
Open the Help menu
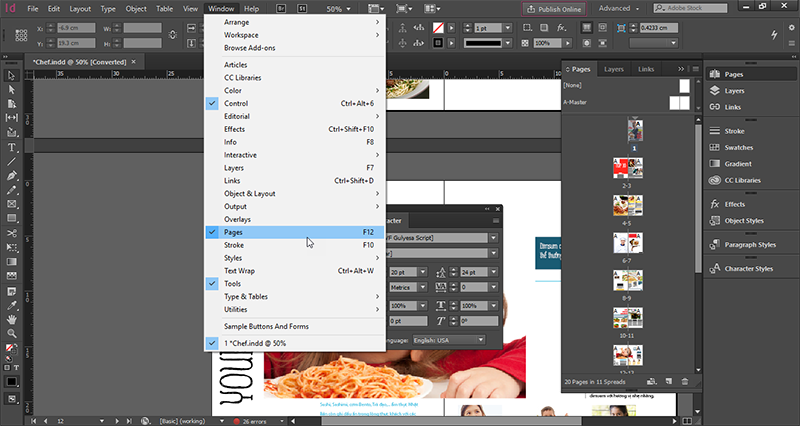click(x=252, y=9)
